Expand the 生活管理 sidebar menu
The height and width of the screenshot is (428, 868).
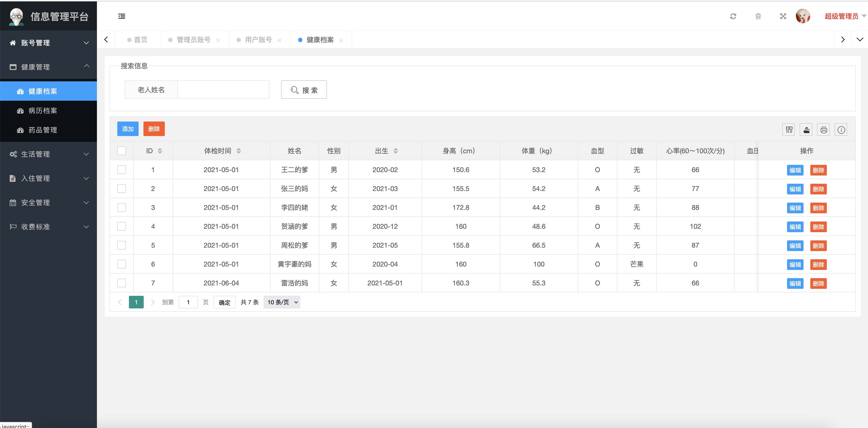[48, 154]
